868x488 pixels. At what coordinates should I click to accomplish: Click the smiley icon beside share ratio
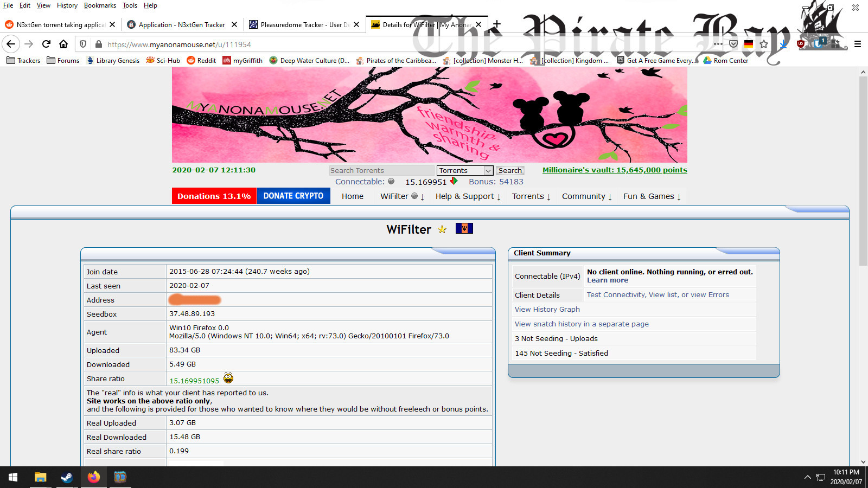(228, 378)
